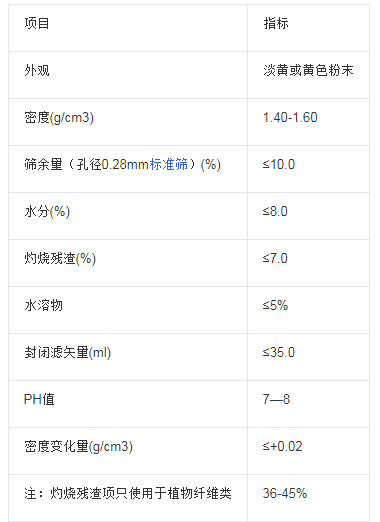Click the 灼烧残渣(%) row label
Screen dimensions: 380x522
tap(60, 259)
